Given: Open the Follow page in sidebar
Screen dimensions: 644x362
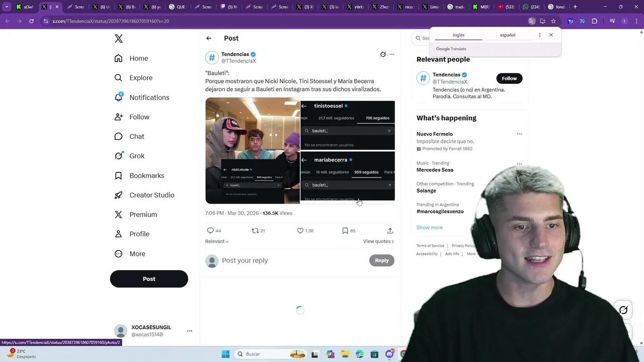Looking at the screenshot, I should coord(132,117).
